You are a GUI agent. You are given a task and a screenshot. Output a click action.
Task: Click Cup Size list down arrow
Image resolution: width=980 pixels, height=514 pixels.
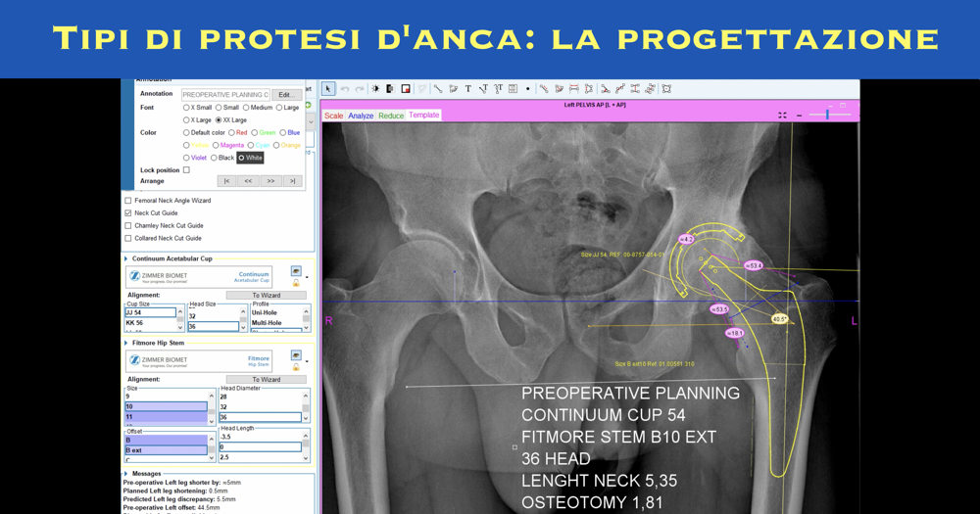pyautogui.click(x=180, y=327)
